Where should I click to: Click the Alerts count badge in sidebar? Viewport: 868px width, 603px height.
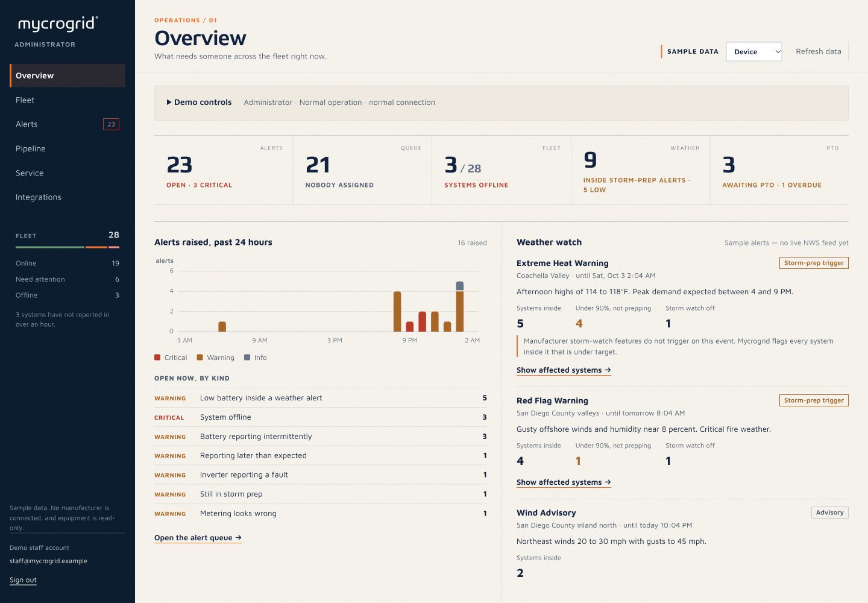111,124
